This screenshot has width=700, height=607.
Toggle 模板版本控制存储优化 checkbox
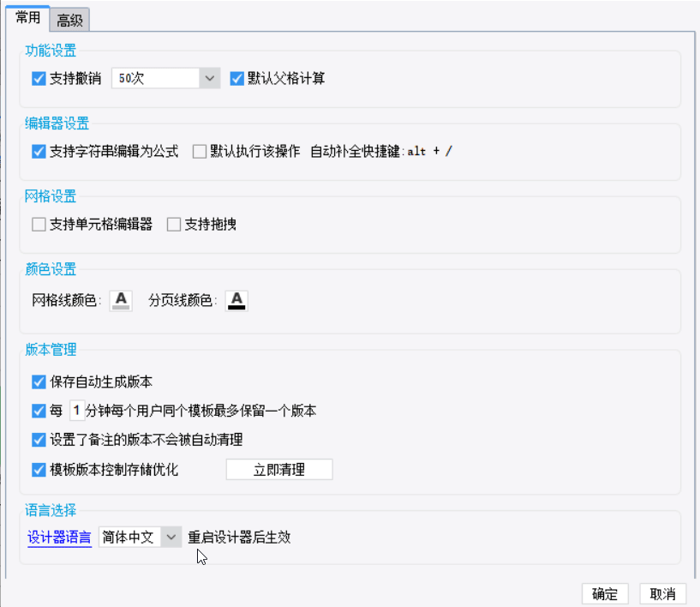coord(39,470)
